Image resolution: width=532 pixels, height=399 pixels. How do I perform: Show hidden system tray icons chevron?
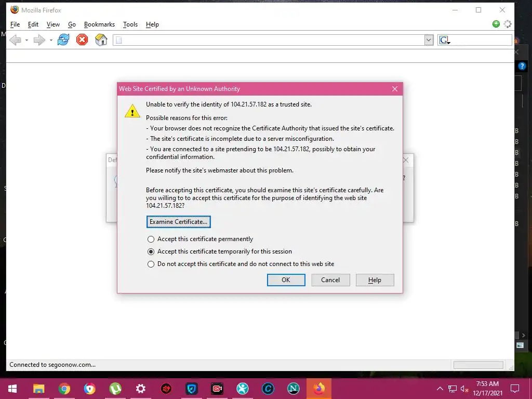pyautogui.click(x=440, y=389)
